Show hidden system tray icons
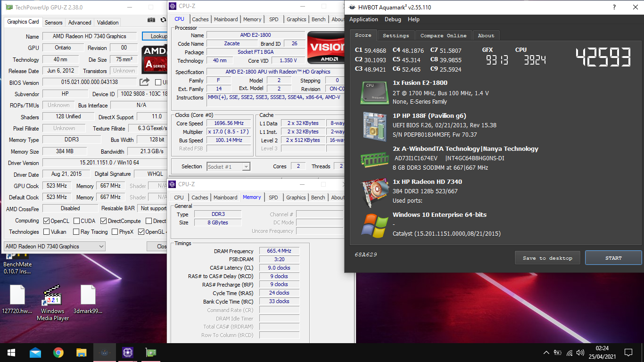This screenshot has height=362, width=644. click(x=546, y=353)
